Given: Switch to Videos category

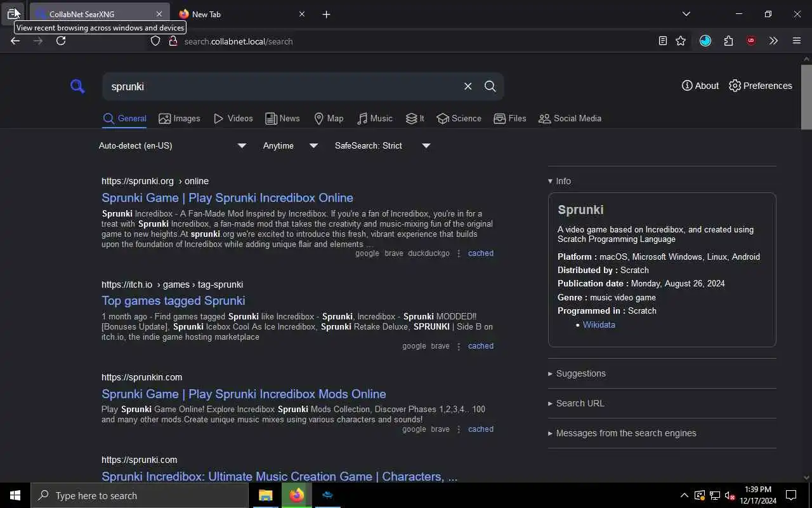Looking at the screenshot, I should click(x=233, y=119).
